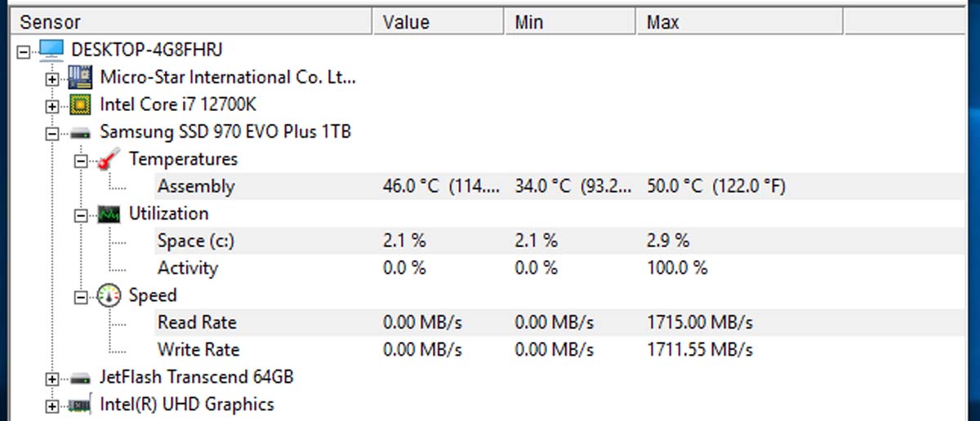The width and height of the screenshot is (980, 421).
Task: Expand the Intel Core i7 12700K node
Action: tap(52, 106)
